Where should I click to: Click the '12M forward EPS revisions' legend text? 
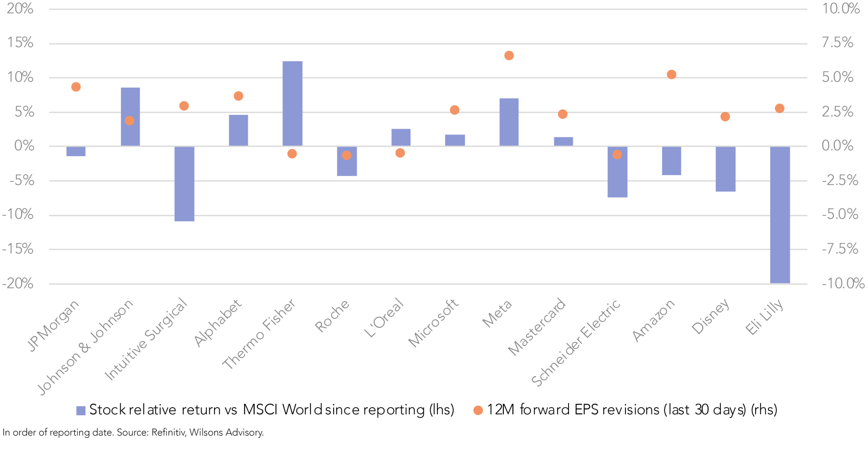pos(632,409)
